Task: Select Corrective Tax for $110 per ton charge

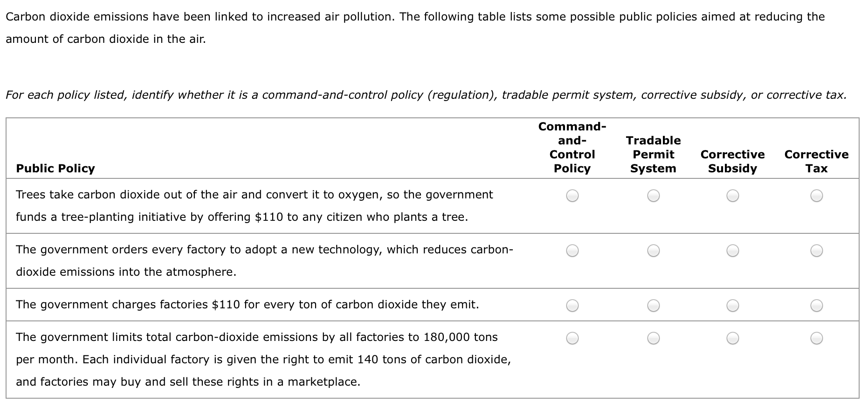Action: pyautogui.click(x=816, y=306)
